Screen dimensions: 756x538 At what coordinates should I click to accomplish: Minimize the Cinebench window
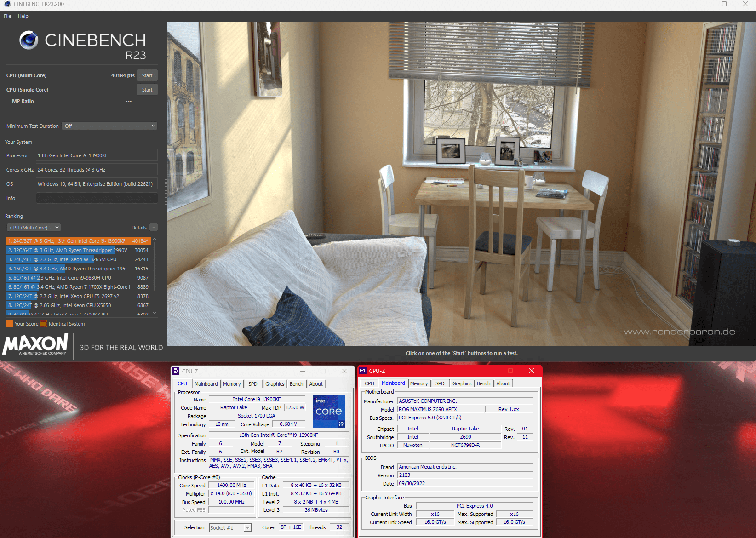pos(703,4)
